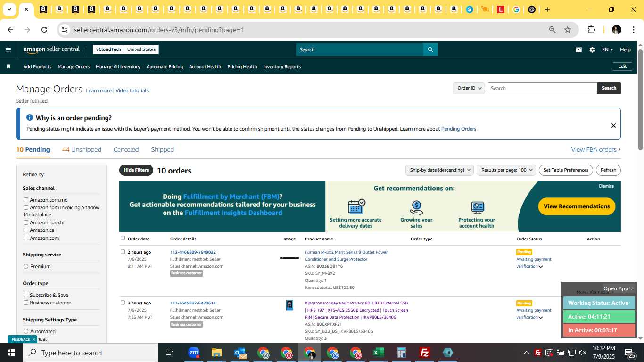The image size is (644, 362).
Task: Check the Amazon.com.mx sales channel box
Action: coord(26,200)
